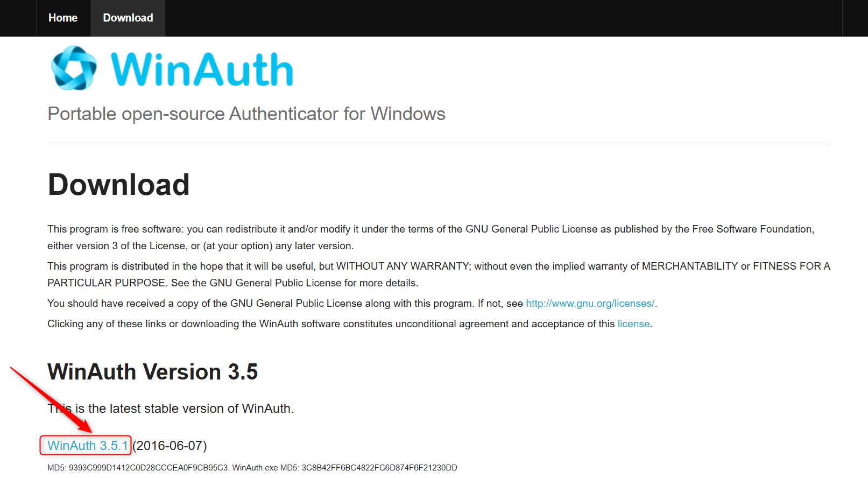The height and width of the screenshot is (478, 868).
Task: Follow the blue 'license' link
Action: point(633,324)
